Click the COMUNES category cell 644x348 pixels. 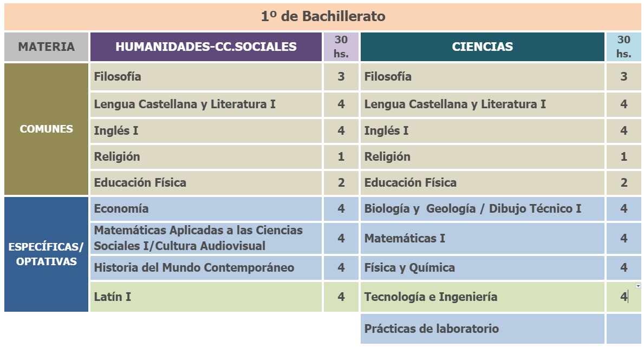click(x=47, y=129)
